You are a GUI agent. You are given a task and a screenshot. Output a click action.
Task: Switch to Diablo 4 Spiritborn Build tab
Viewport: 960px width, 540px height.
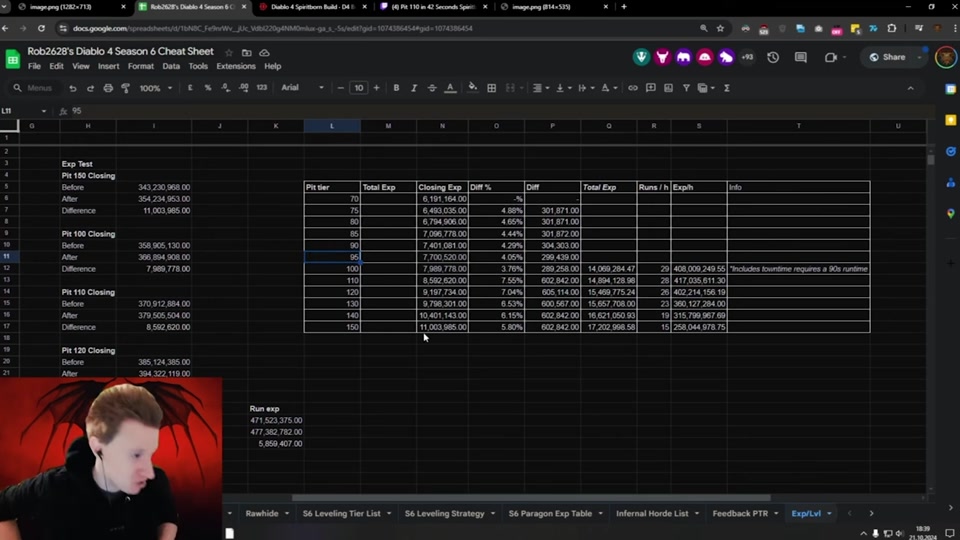312,7
